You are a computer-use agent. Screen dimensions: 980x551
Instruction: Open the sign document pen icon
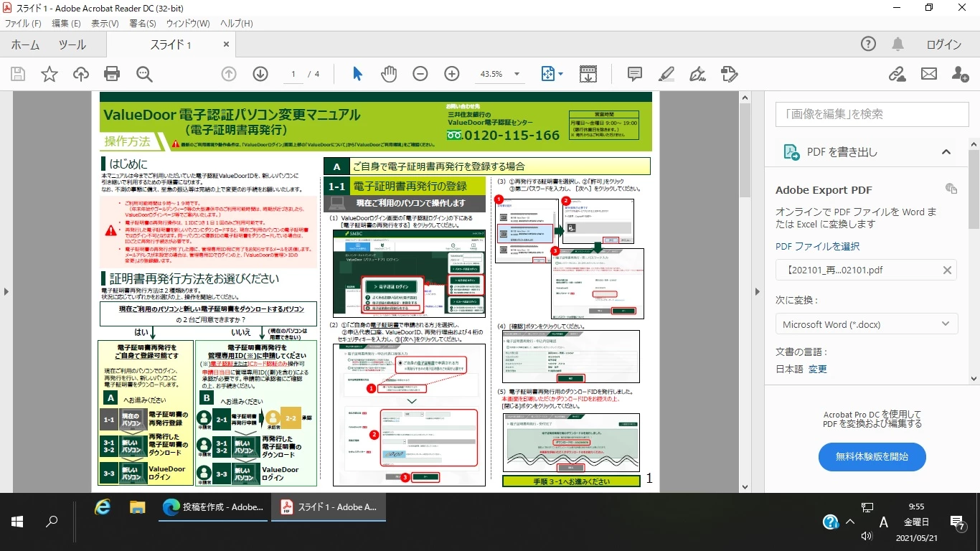697,74
